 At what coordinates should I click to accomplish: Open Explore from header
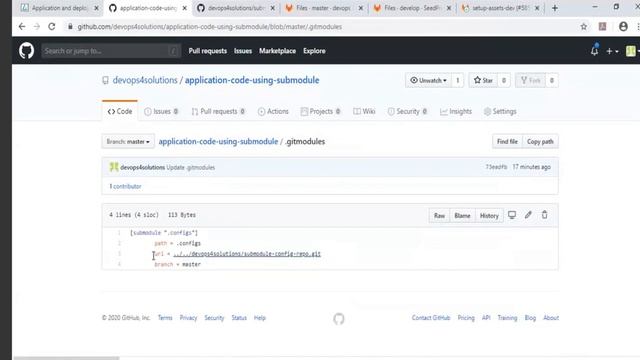click(314, 51)
